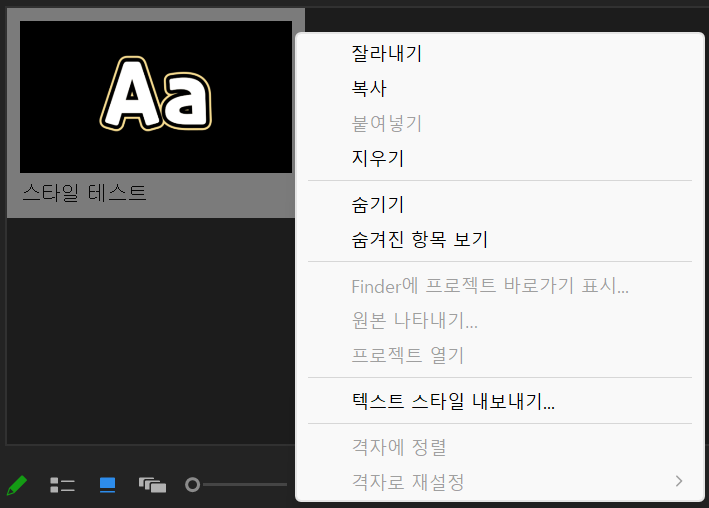Switch to freeform view icon
709x508 pixels.
(x=152, y=485)
